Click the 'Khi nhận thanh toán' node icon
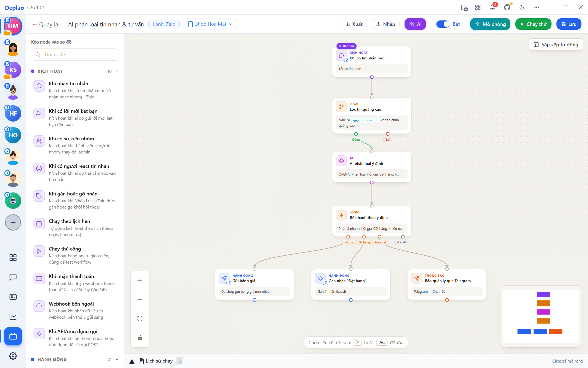 click(39, 279)
